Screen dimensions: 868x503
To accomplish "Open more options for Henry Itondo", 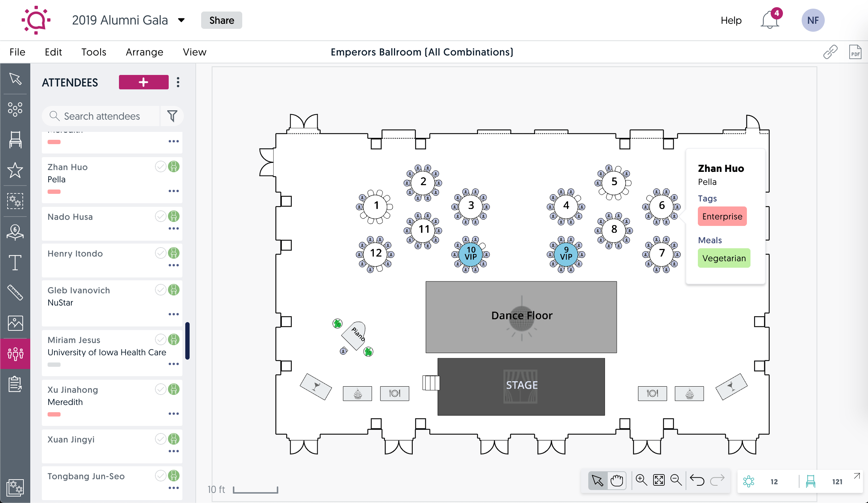I will 174,265.
